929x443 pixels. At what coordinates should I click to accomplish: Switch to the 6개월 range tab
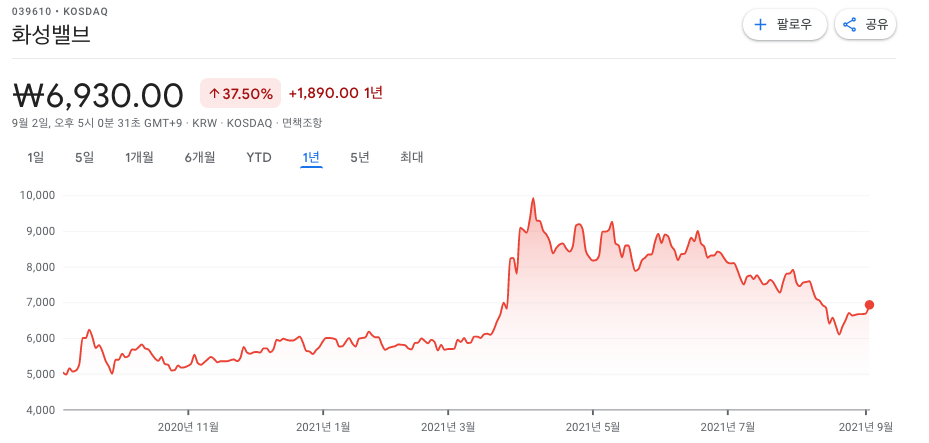tap(200, 157)
